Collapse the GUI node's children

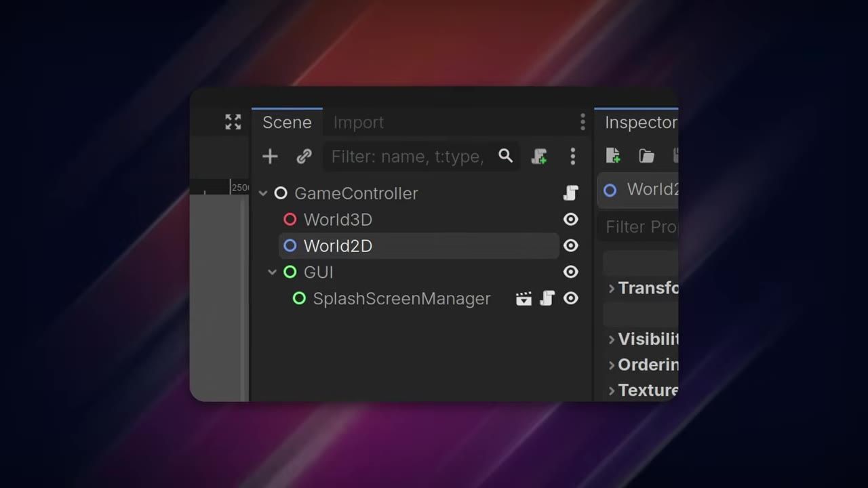[272, 272]
